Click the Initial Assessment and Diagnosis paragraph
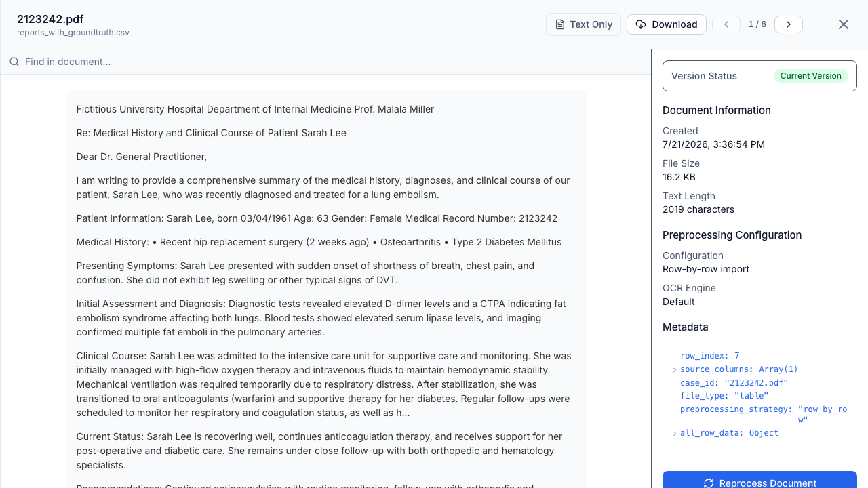The width and height of the screenshot is (868, 488). [321, 318]
